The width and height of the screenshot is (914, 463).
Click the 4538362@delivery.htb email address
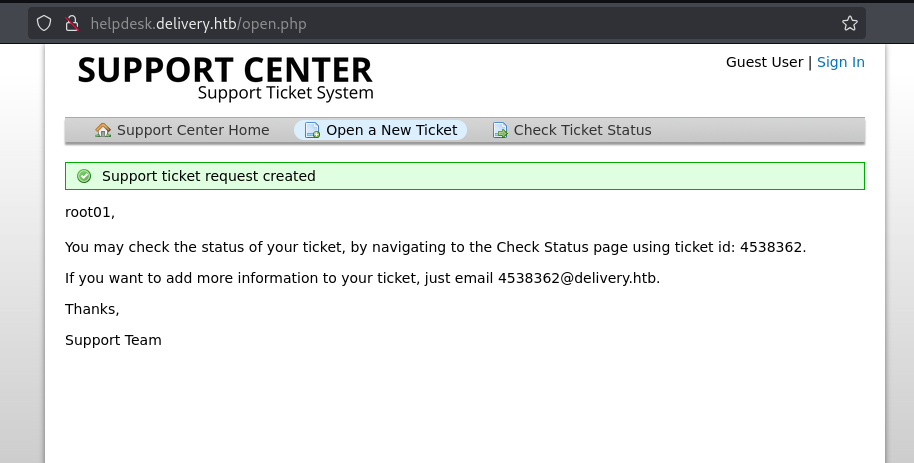coord(577,278)
